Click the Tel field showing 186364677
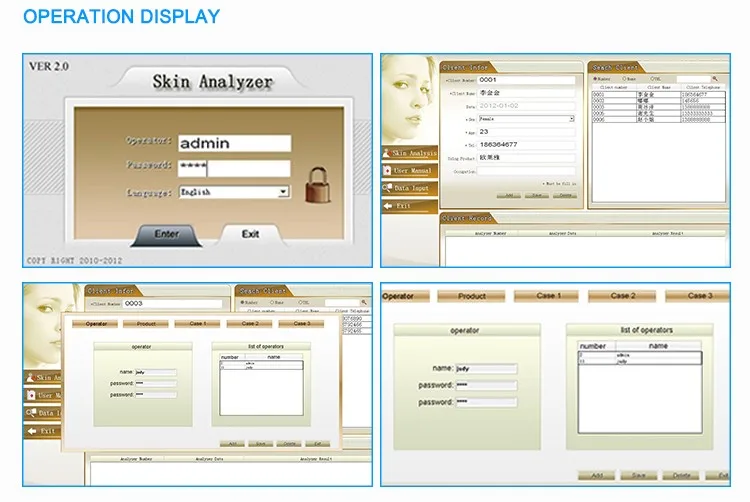The height and width of the screenshot is (502, 750). click(x=526, y=144)
